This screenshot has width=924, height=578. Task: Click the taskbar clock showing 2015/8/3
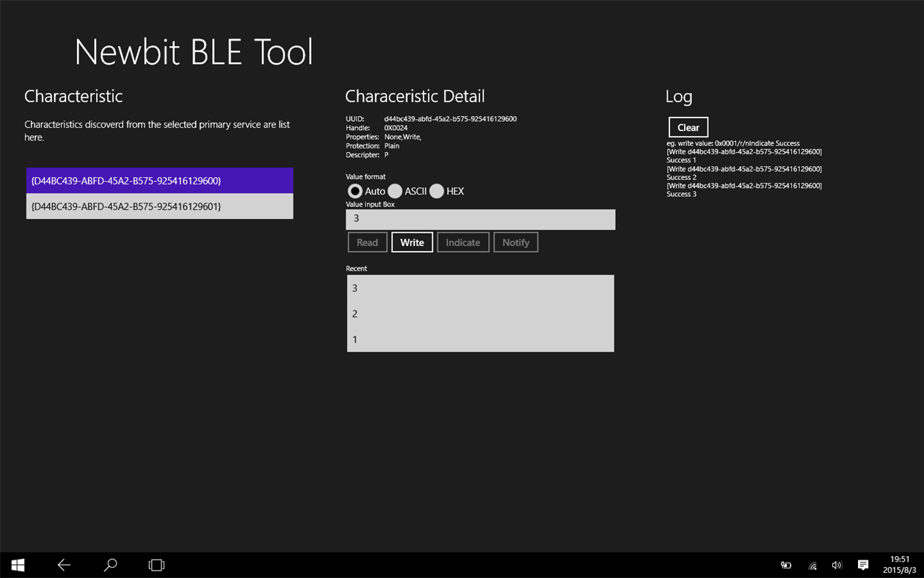899,565
